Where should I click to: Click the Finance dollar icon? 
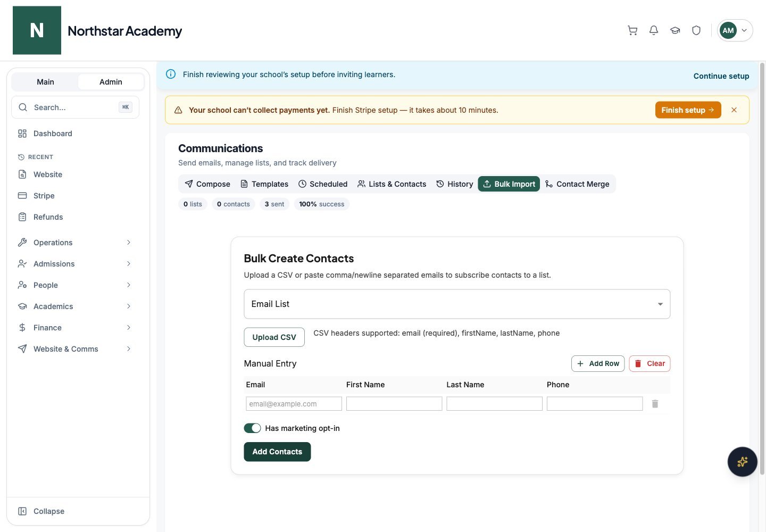(22, 328)
